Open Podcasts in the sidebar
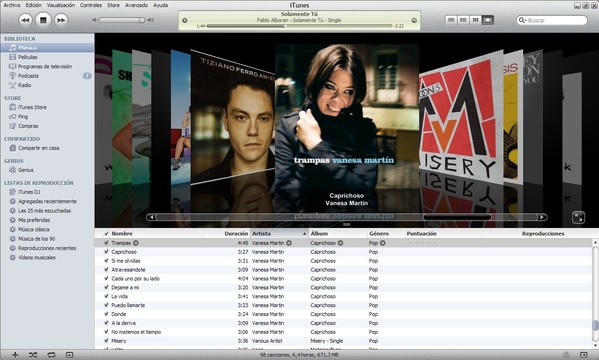This screenshot has height=360, width=599. click(28, 76)
